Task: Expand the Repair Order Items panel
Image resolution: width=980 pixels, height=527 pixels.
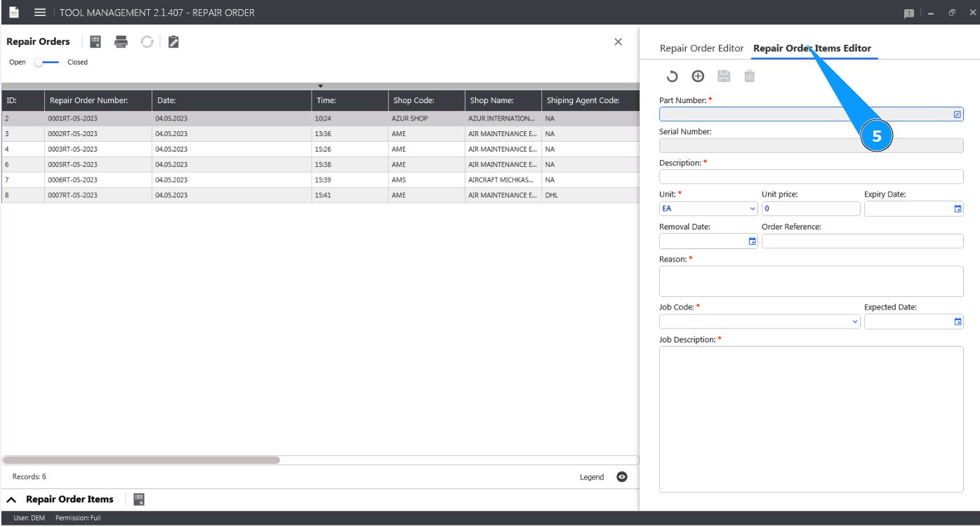Action: (x=12, y=500)
